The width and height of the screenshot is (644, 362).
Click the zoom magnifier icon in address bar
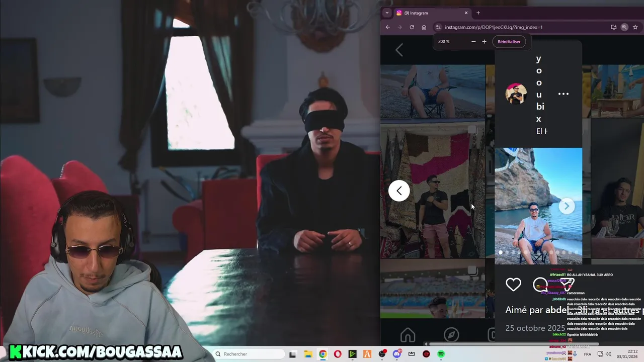pyautogui.click(x=624, y=27)
